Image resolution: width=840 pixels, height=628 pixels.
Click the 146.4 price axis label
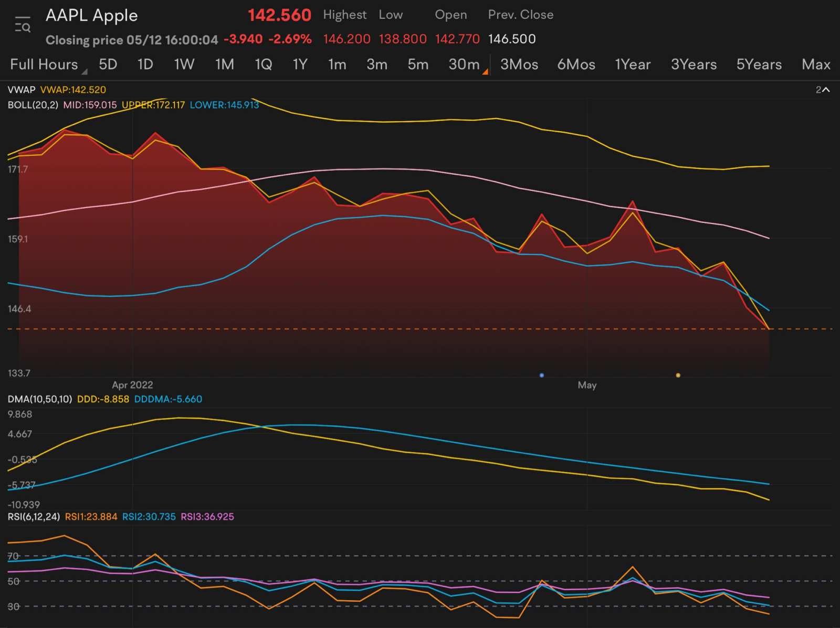(x=19, y=309)
